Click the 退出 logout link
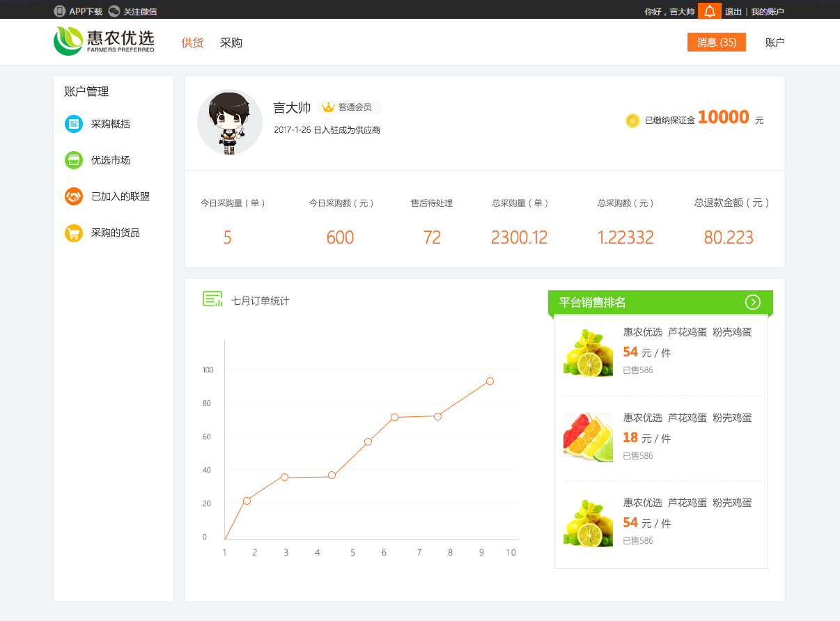The width and height of the screenshot is (840, 621). (733, 12)
